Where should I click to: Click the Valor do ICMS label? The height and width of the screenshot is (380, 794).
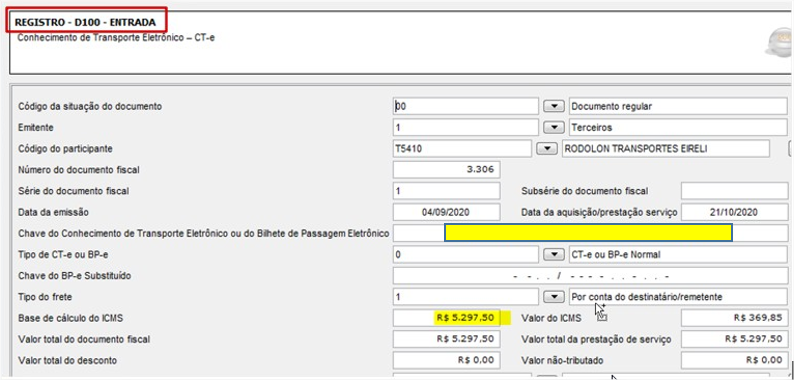(551, 318)
